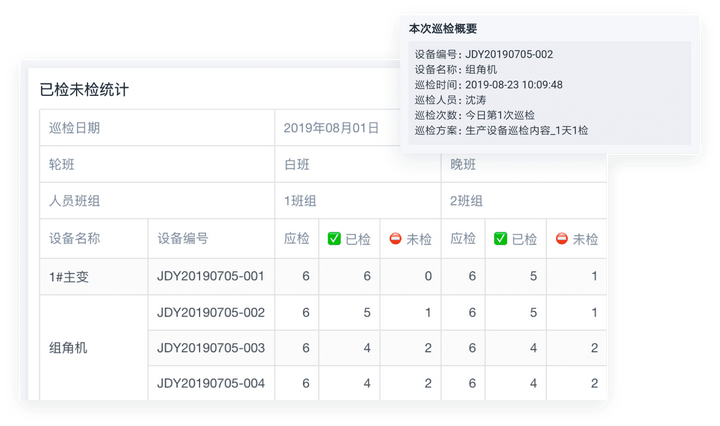
Task: Click the 轮班 row label
Action: tap(62, 164)
